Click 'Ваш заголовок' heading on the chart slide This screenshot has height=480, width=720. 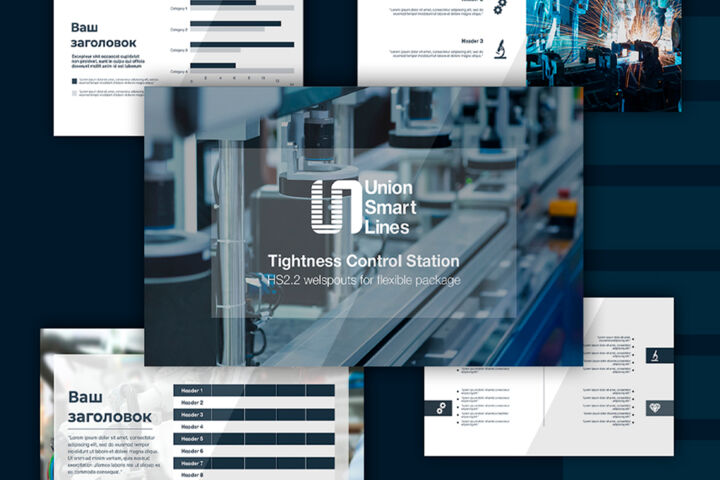103,35
